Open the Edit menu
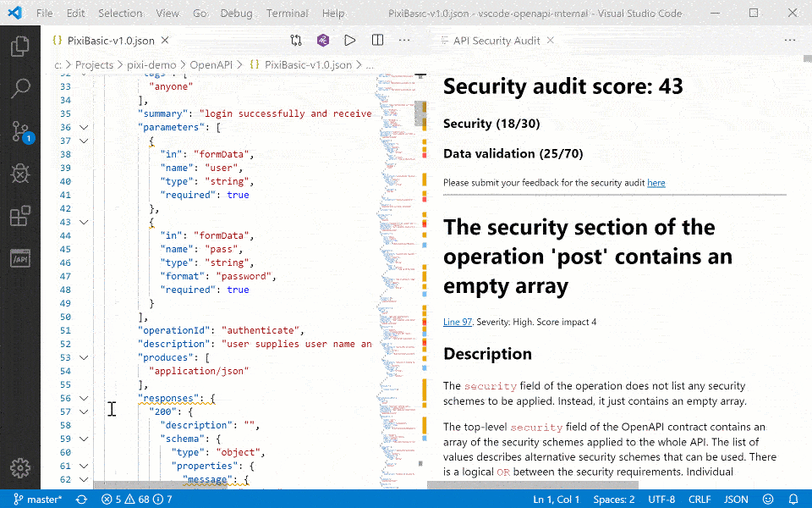This screenshot has height=508, width=812. pos(75,13)
